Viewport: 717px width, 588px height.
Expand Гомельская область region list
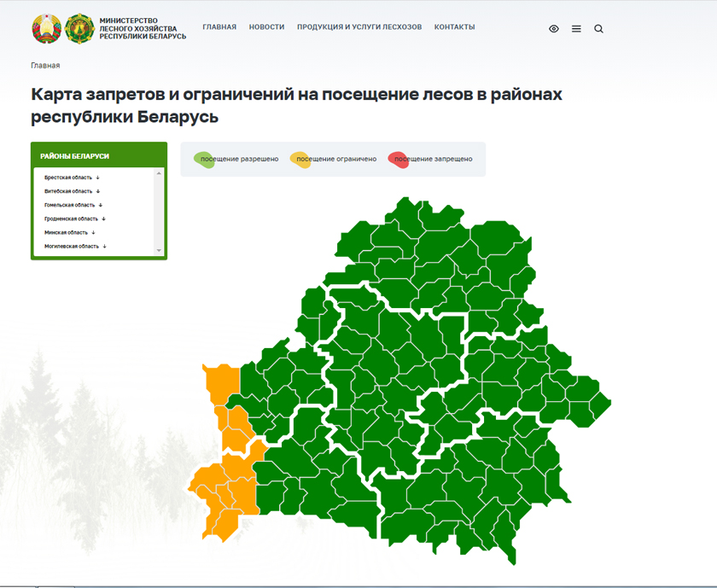tap(73, 205)
